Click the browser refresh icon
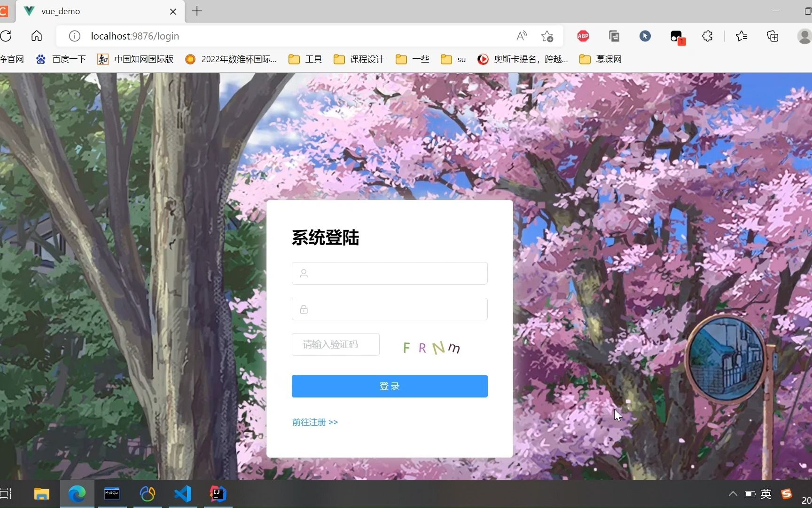The width and height of the screenshot is (812, 508). pos(6,36)
